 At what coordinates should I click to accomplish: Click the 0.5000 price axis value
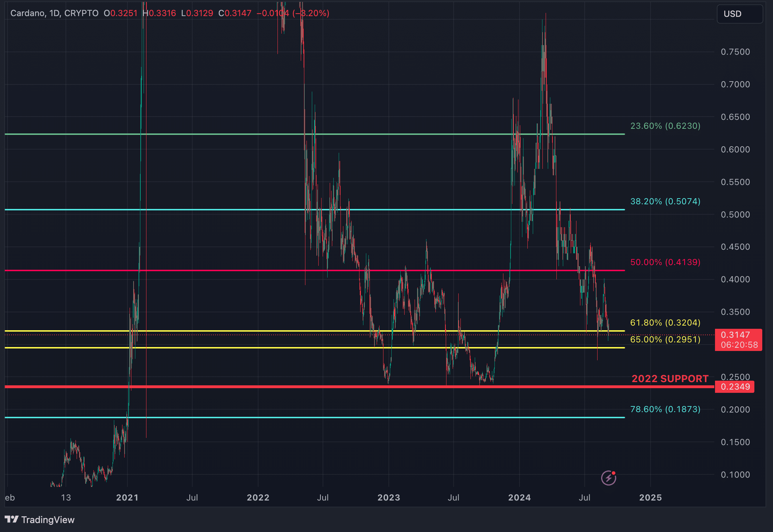[x=735, y=215]
